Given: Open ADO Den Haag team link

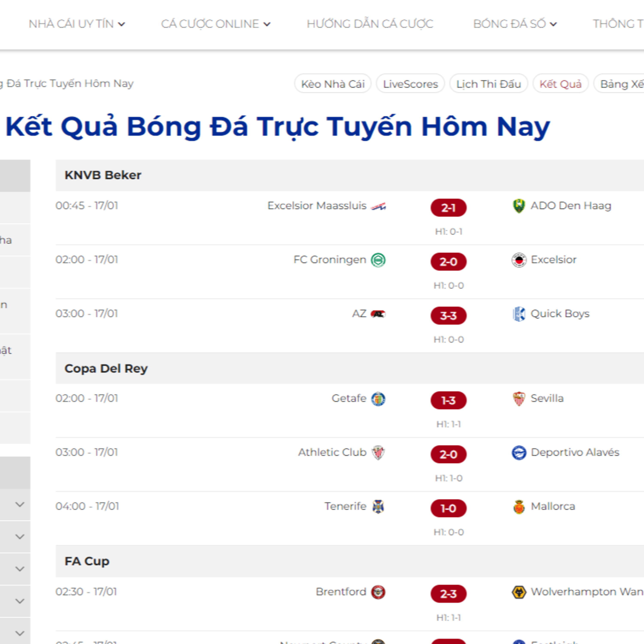Looking at the screenshot, I should point(571,206).
